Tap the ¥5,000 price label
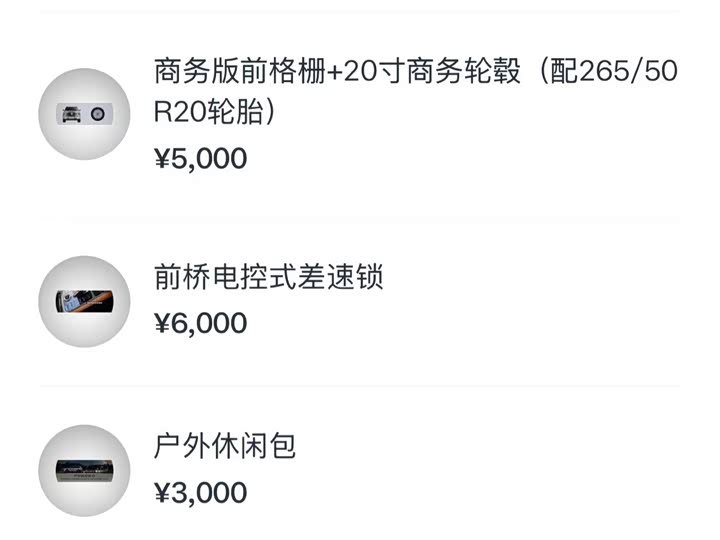This screenshot has width=720, height=540. tap(200, 158)
